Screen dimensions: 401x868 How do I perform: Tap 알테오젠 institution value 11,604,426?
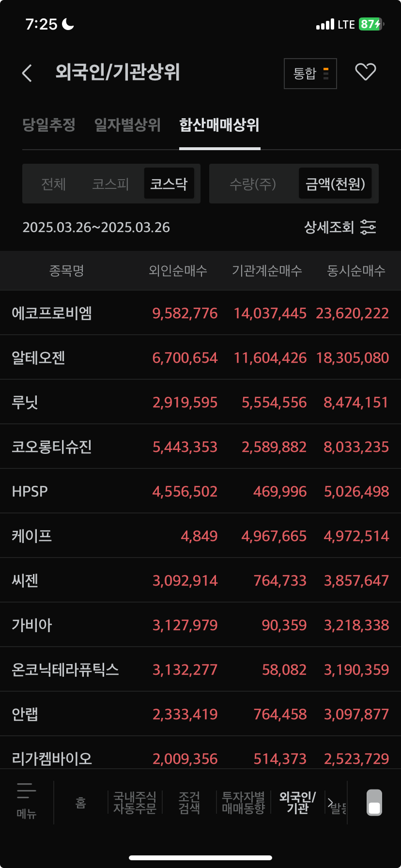point(270,358)
